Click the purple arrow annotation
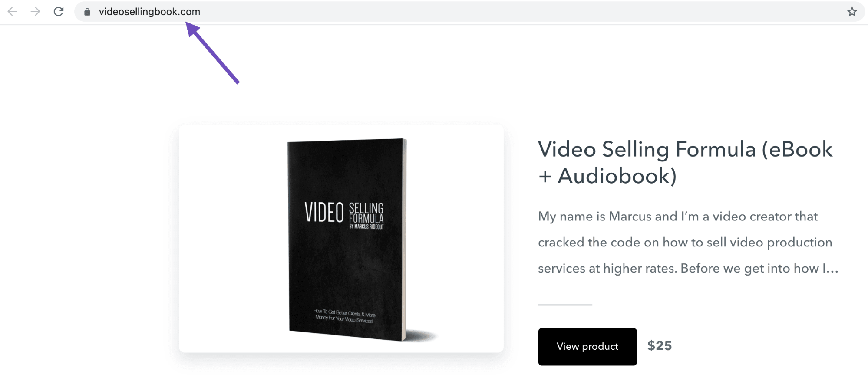 coord(213,53)
